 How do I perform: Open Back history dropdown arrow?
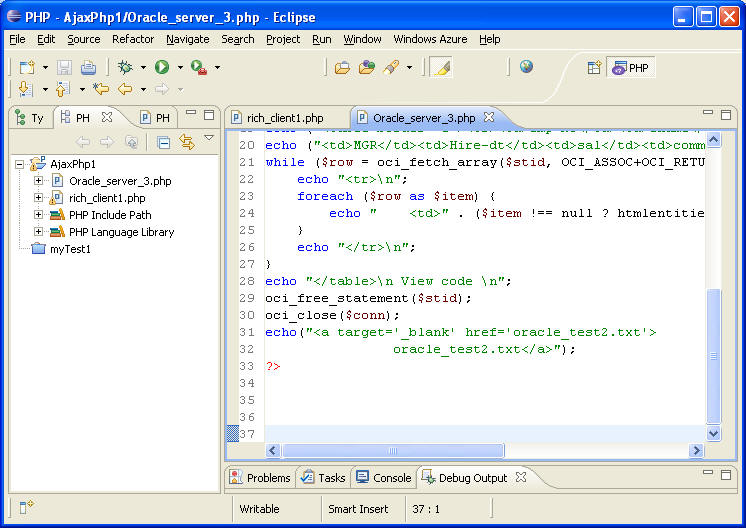[x=143, y=89]
